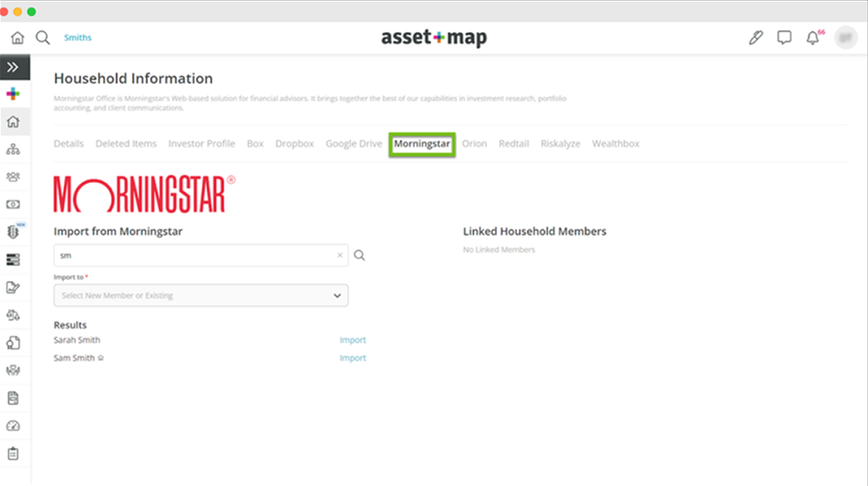Open the gauge dashboard sidebar icon

(13, 426)
